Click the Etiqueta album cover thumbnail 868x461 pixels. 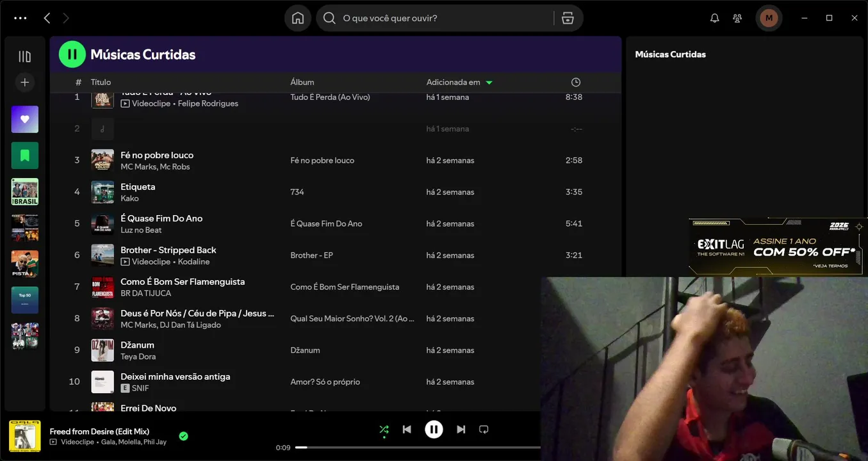pos(102,192)
